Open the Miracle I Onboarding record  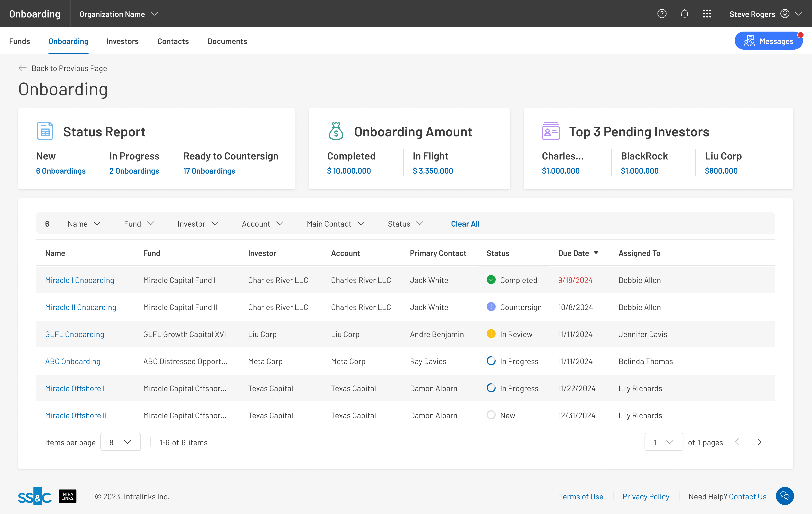80,280
